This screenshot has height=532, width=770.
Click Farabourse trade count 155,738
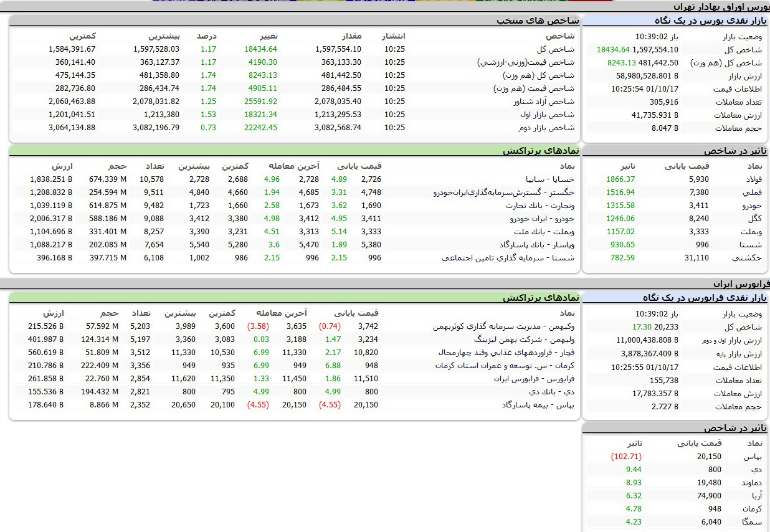(x=664, y=381)
